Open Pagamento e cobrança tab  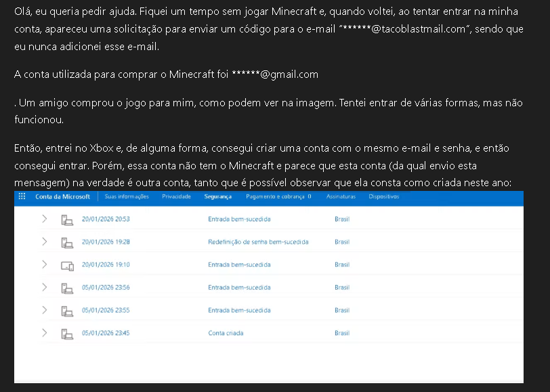click(278, 196)
